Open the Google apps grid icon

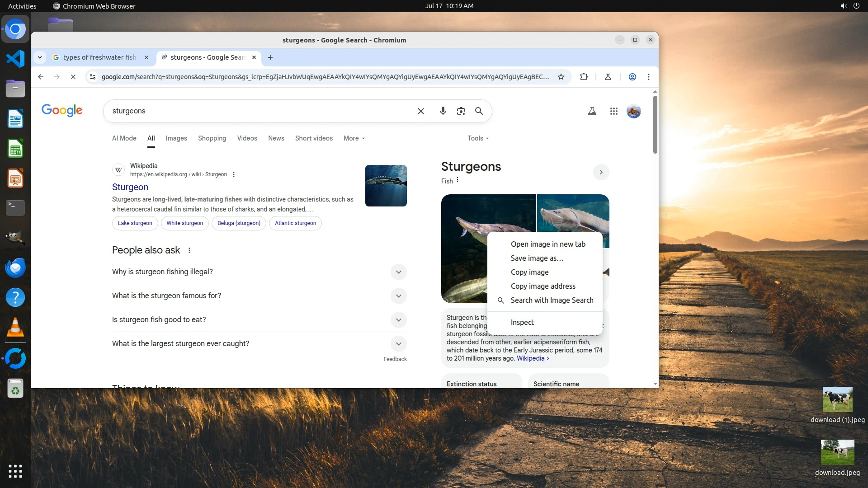click(613, 111)
